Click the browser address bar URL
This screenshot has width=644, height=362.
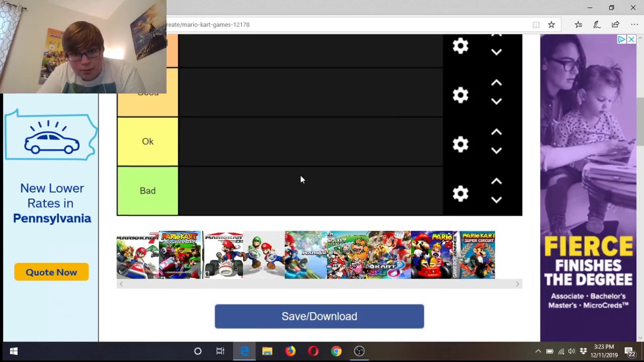tap(208, 24)
